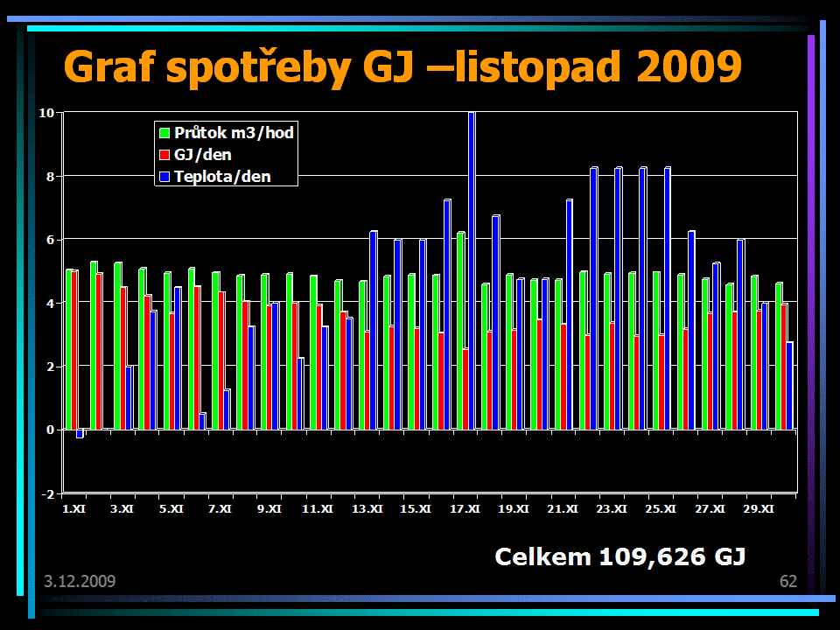Click the y-axis label 6

click(49, 240)
